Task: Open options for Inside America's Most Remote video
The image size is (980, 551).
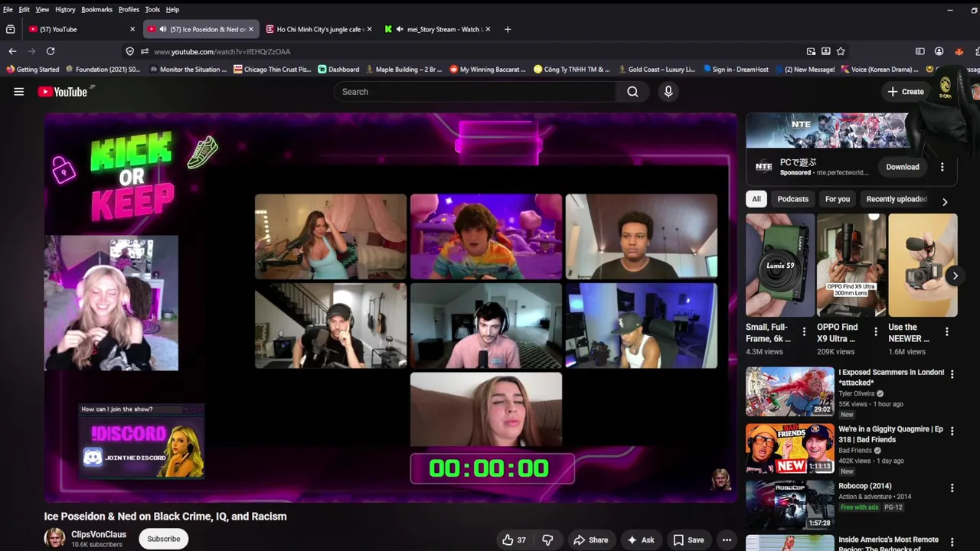Action: [952, 542]
